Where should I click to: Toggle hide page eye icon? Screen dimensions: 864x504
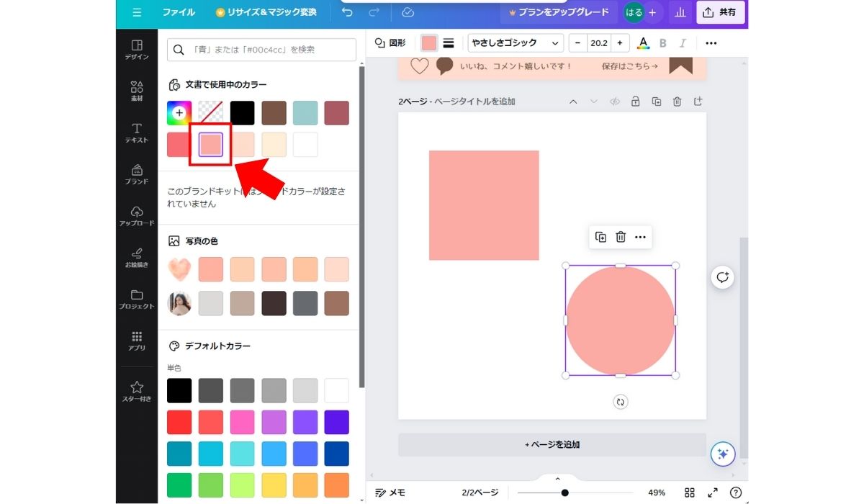614,102
